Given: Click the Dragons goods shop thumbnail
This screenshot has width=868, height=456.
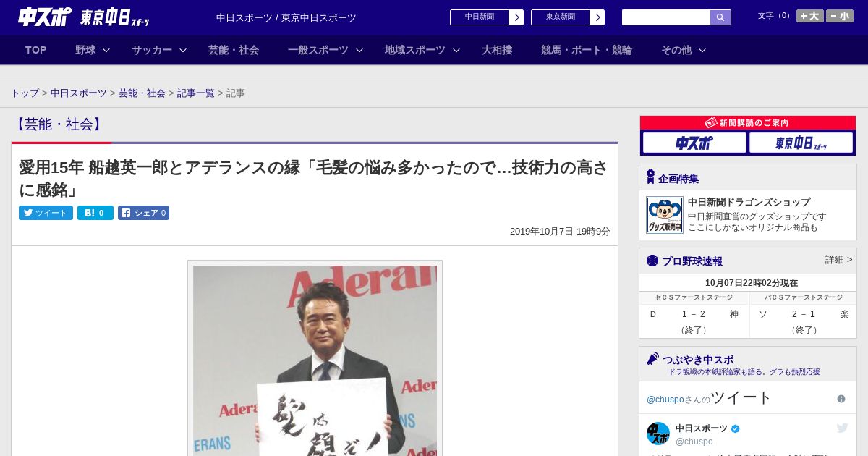Looking at the screenshot, I should point(664,215).
